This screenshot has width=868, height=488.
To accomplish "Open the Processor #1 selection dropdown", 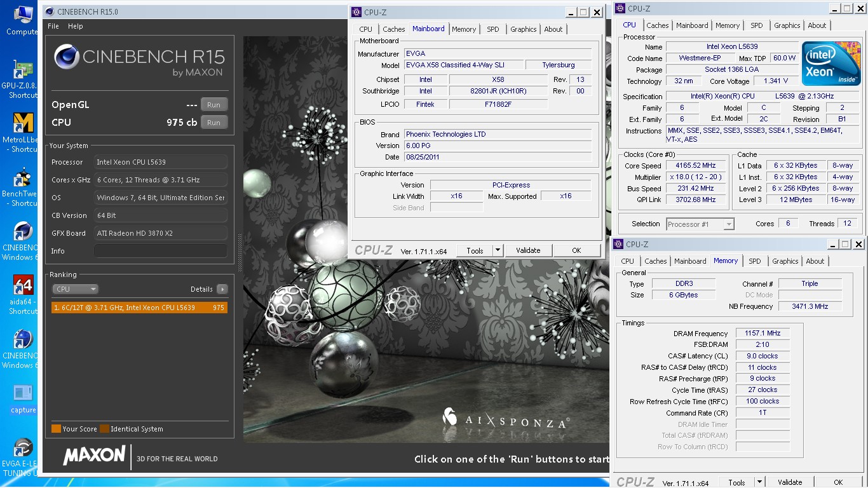I will pos(700,224).
